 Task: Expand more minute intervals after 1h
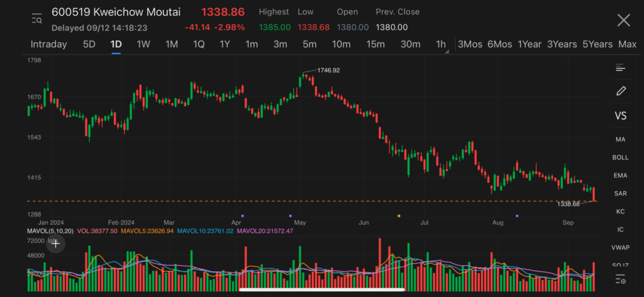click(x=447, y=51)
